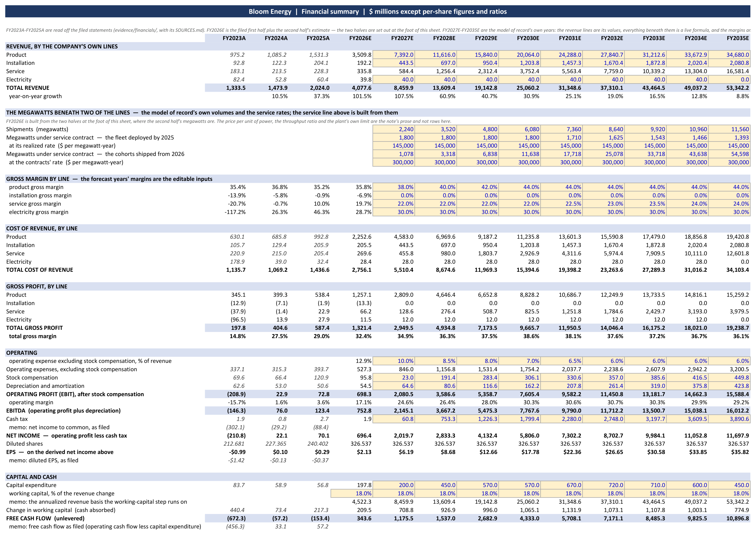
Task: Click the FY2032E Cash tax input 2,748.0
Action: pyautogui.click(x=604, y=419)
